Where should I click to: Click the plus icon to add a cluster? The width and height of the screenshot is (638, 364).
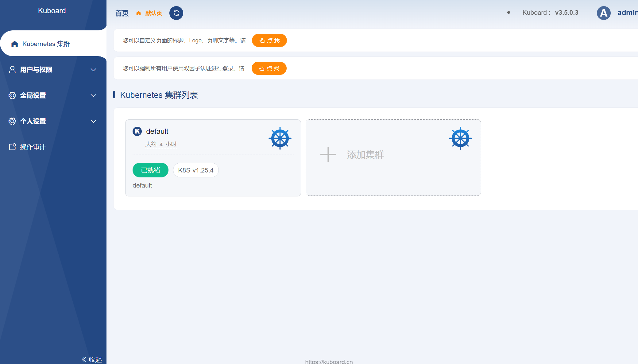point(328,154)
